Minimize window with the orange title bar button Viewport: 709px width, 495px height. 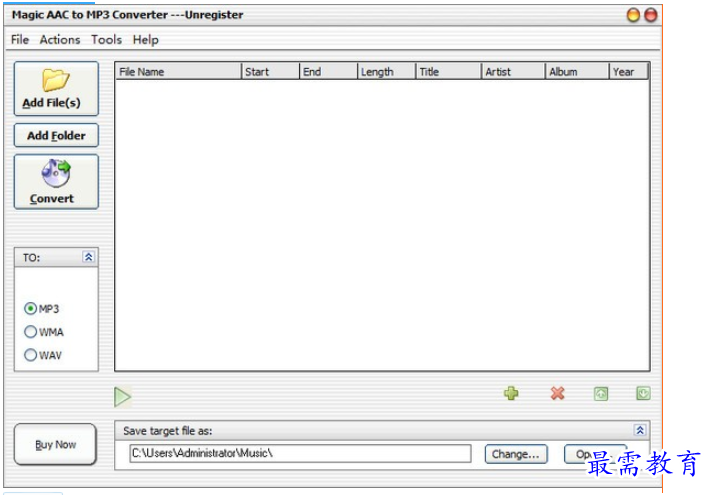coord(633,15)
